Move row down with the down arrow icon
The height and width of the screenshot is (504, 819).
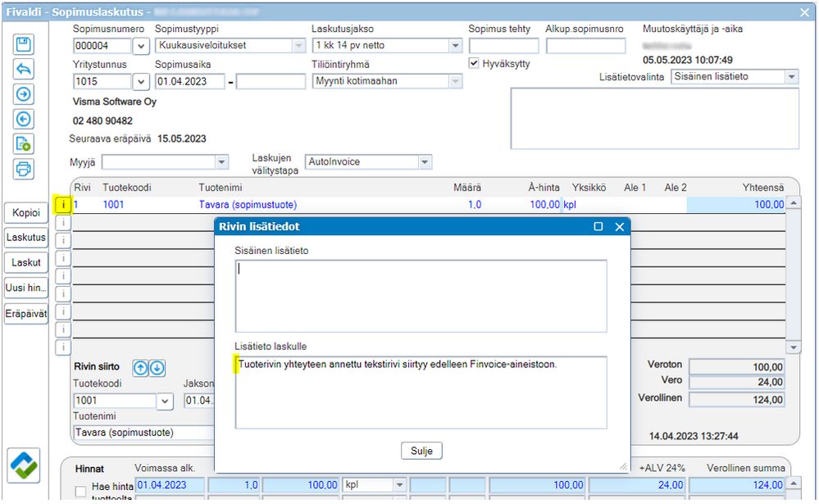tap(157, 368)
